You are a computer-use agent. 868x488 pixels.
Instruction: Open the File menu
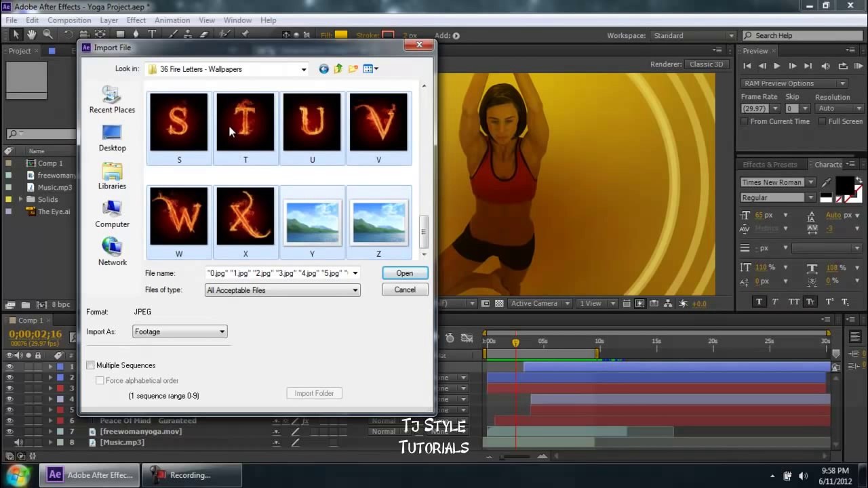12,20
